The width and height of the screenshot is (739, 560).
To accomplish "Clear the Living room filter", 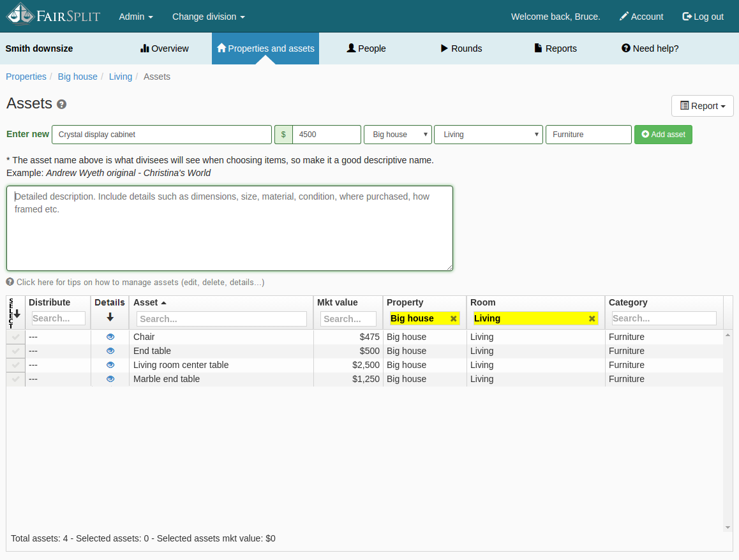I will (x=592, y=319).
